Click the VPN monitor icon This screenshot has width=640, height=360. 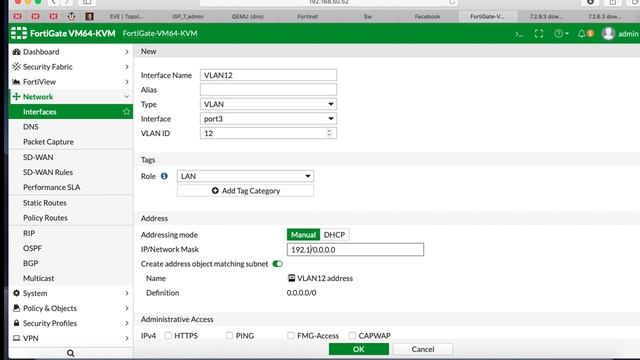coord(16,338)
